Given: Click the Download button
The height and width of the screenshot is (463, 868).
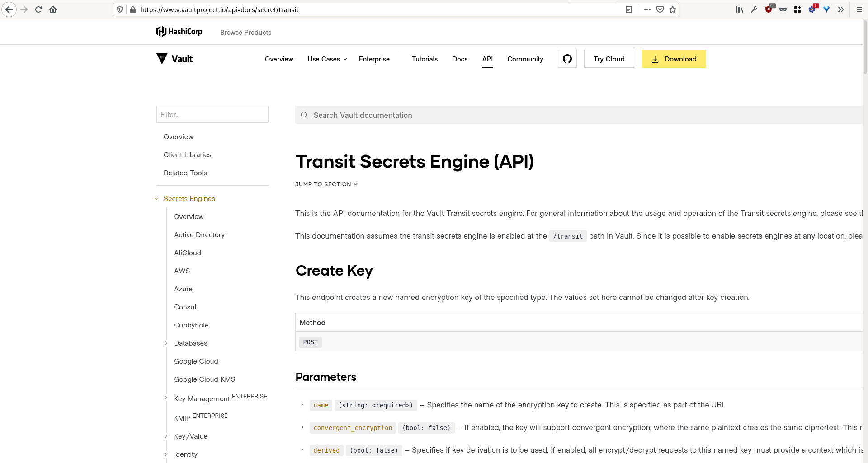Looking at the screenshot, I should point(674,59).
